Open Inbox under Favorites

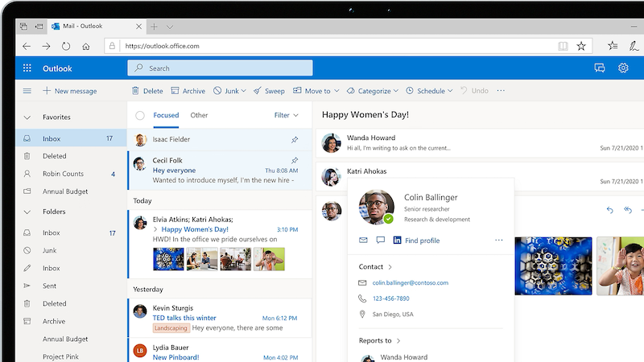(x=71, y=138)
